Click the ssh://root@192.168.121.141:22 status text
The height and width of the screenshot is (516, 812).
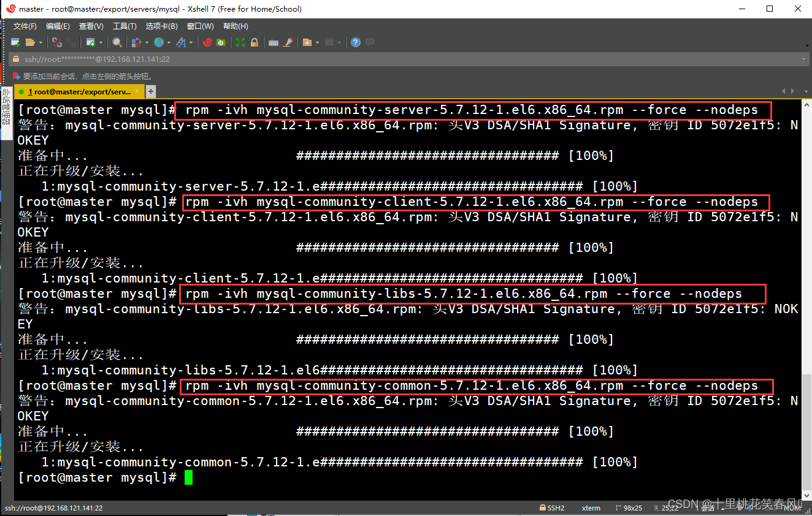pyautogui.click(x=54, y=508)
